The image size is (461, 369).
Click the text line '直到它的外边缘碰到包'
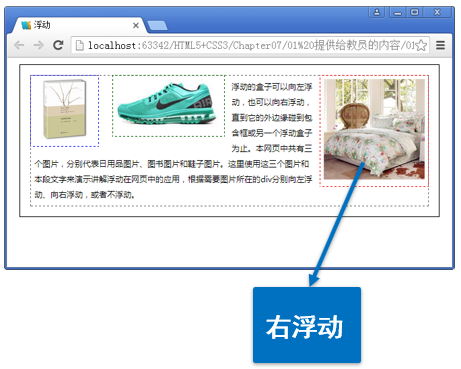272,118
